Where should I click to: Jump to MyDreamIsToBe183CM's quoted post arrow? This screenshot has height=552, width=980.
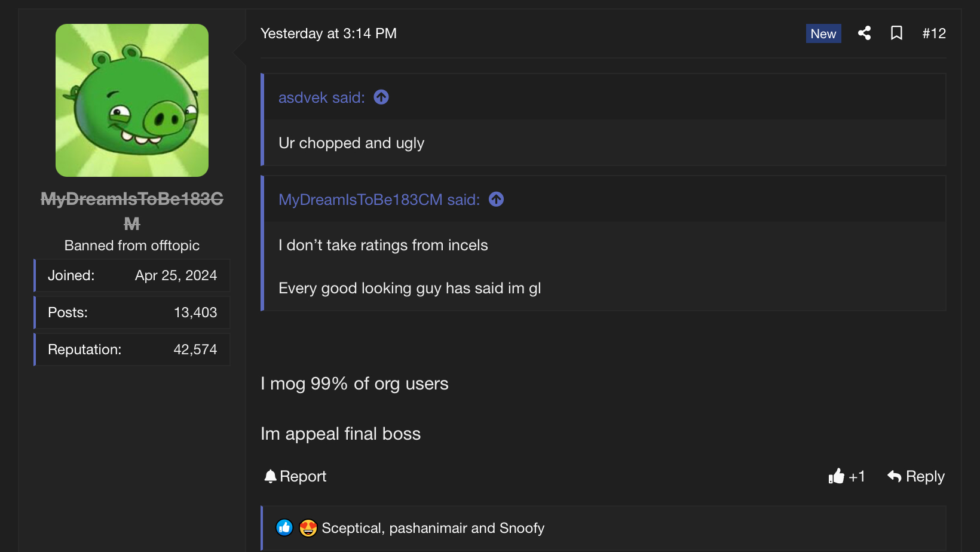[496, 199]
